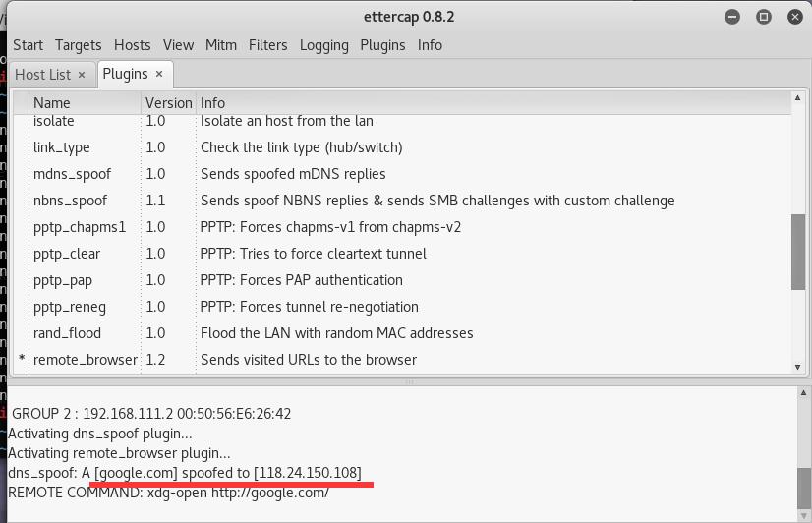Select the rand_flood plugin
812x523 pixels.
click(67, 333)
